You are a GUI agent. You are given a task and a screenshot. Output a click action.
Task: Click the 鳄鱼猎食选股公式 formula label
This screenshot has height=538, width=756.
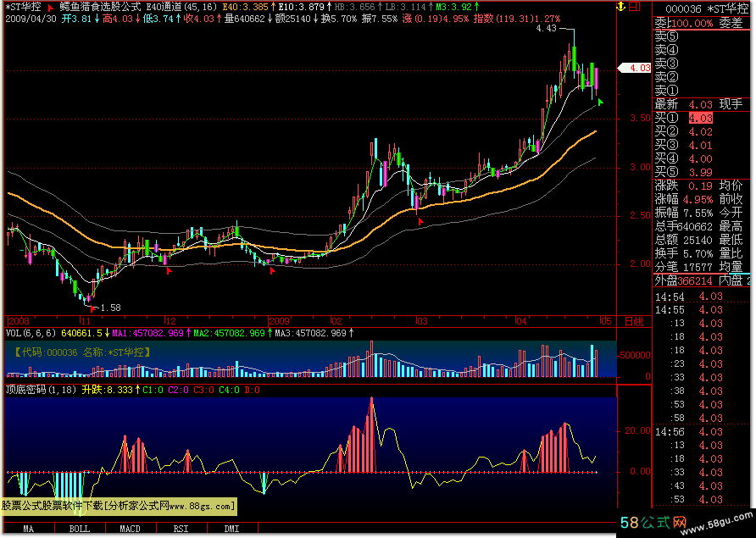click(x=100, y=8)
